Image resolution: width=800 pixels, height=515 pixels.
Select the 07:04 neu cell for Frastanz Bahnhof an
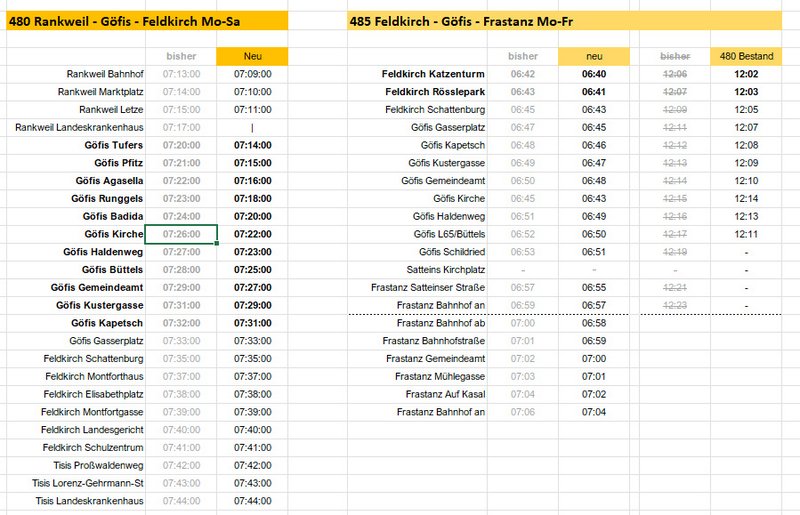point(594,412)
